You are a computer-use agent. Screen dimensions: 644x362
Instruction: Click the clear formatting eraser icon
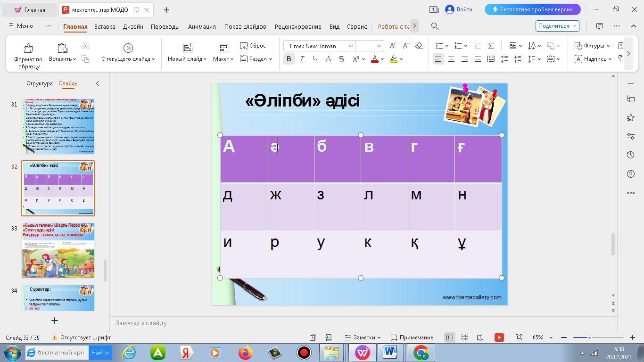click(x=419, y=46)
